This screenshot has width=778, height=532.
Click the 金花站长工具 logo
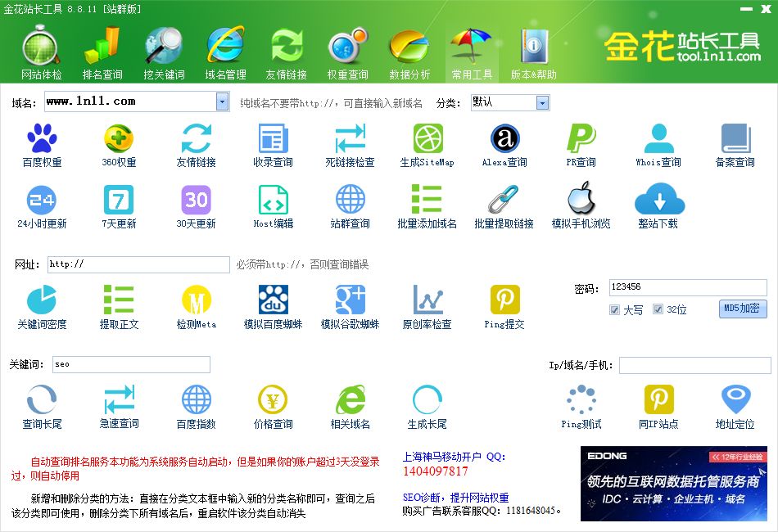[x=682, y=46]
